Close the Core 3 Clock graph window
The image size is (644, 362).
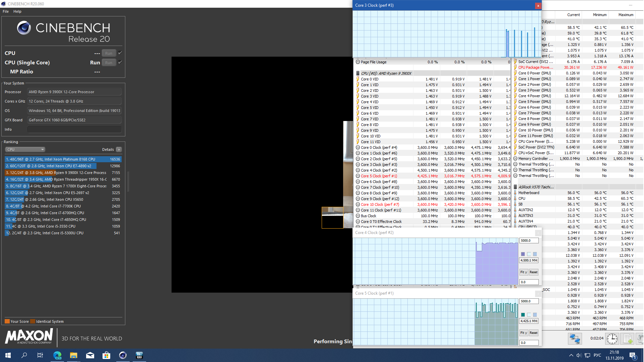pos(538,6)
